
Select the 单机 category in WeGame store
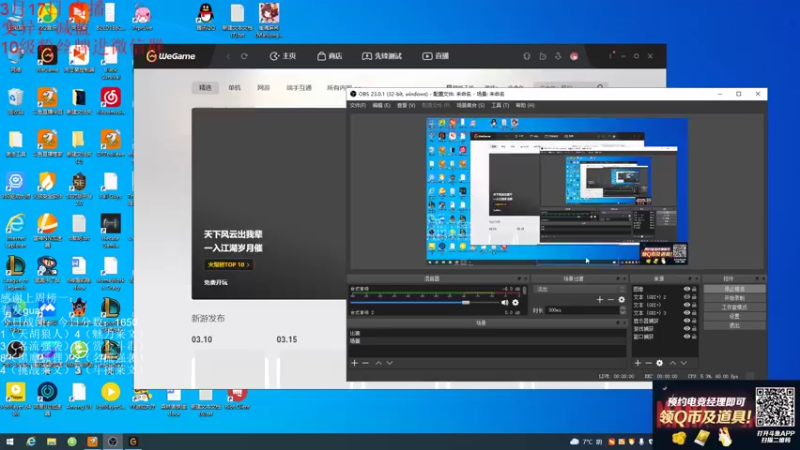pyautogui.click(x=234, y=88)
